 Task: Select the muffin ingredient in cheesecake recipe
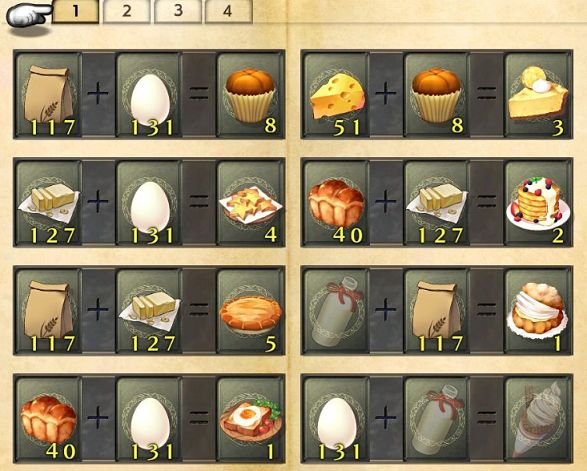(x=437, y=95)
